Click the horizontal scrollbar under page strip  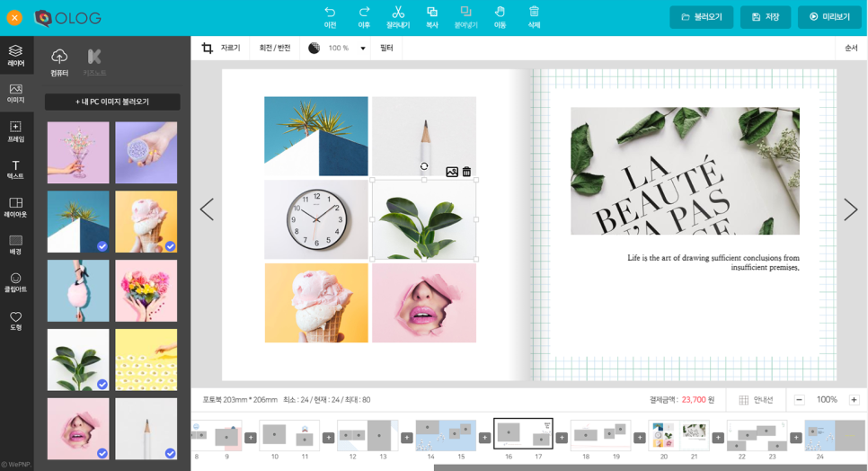[x=651, y=467]
